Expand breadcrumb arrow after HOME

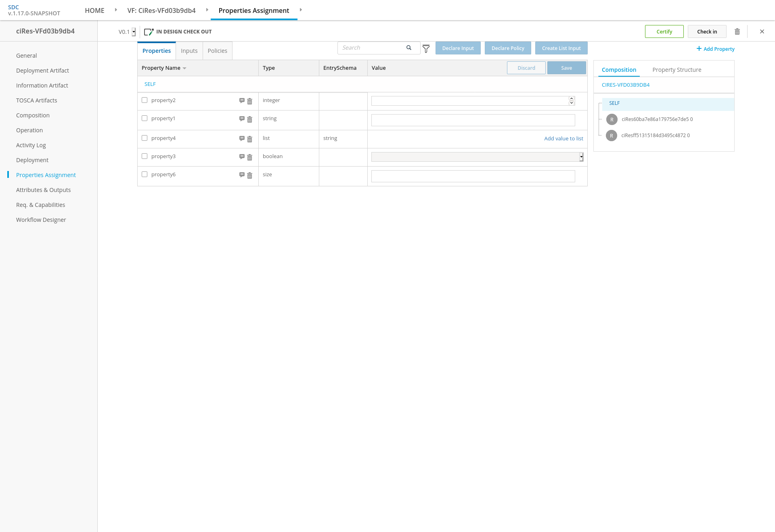[x=116, y=10]
